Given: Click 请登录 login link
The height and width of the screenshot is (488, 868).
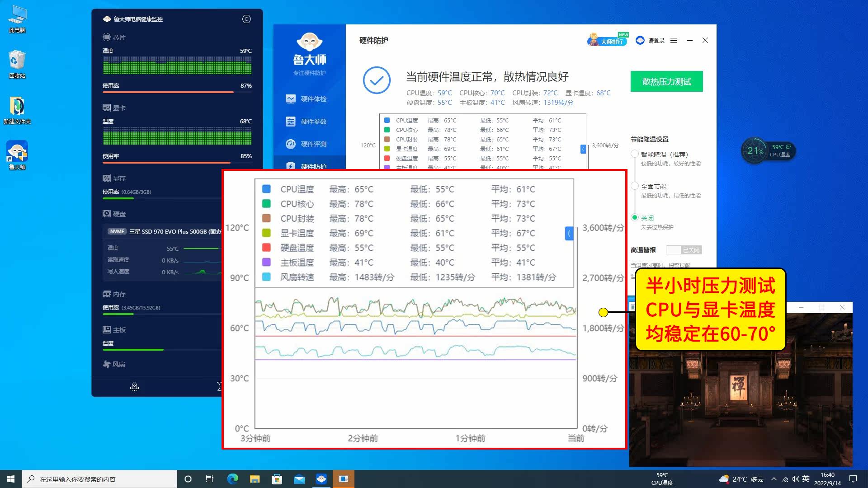Looking at the screenshot, I should pos(656,41).
